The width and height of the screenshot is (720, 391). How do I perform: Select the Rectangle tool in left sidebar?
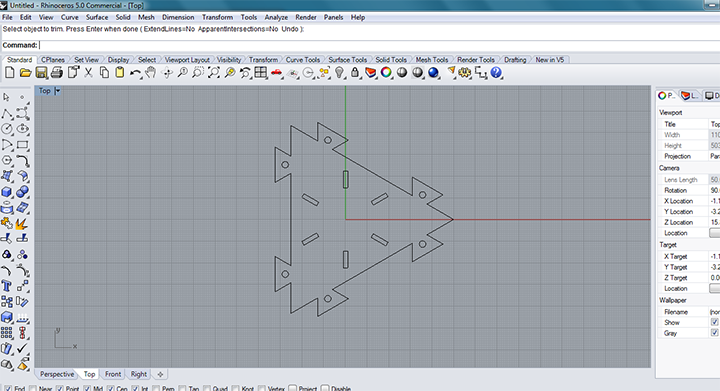point(22,145)
